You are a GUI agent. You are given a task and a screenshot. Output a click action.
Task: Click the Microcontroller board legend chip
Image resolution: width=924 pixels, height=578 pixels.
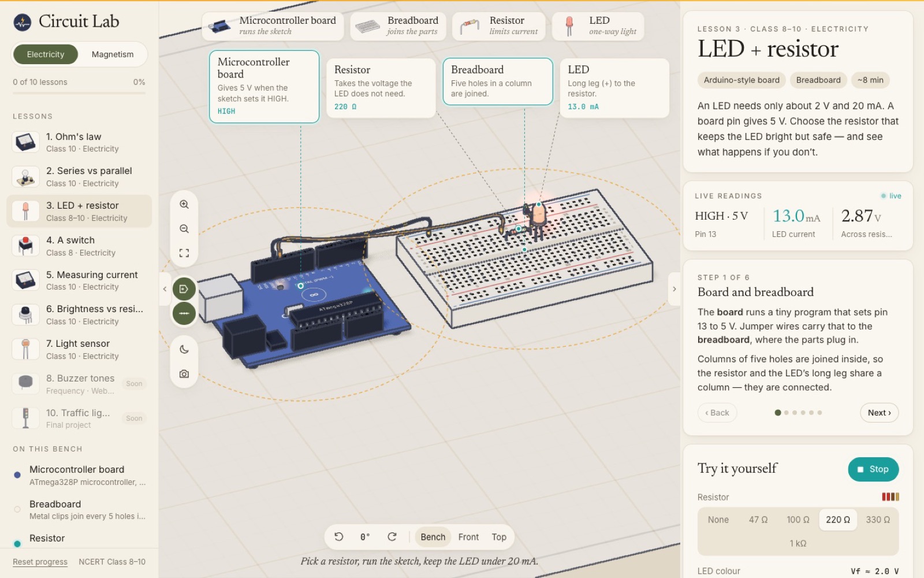[x=273, y=26]
